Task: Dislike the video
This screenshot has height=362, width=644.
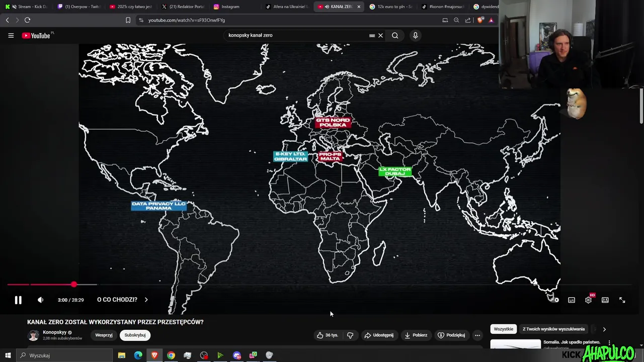Action: pos(350,335)
